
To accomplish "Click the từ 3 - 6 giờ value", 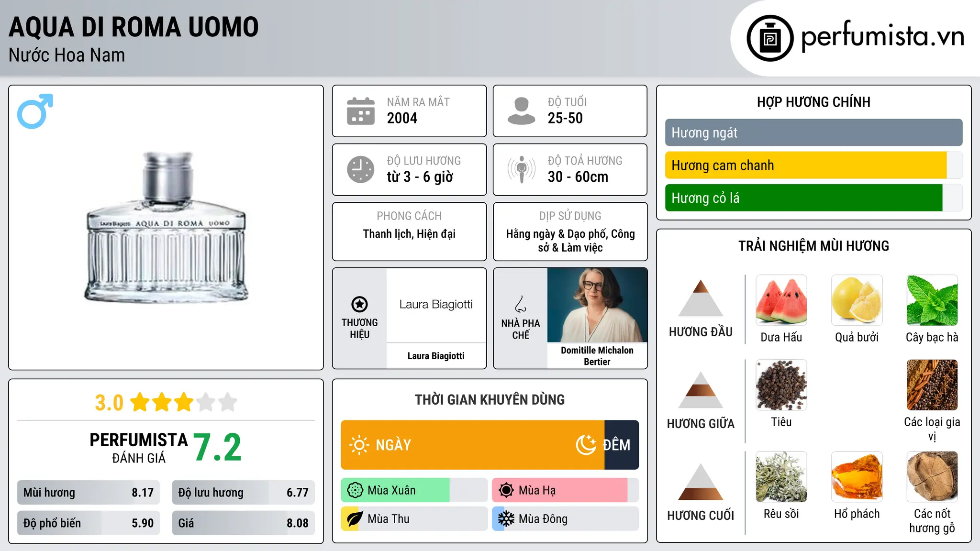I will click(420, 177).
